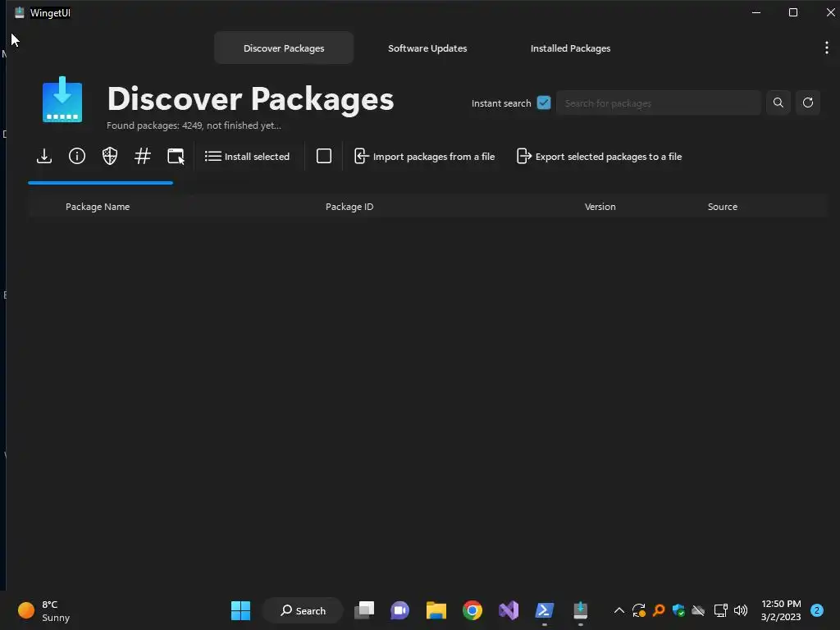Sort by Version column header
Image resolution: width=840 pixels, height=630 pixels.
(600, 207)
